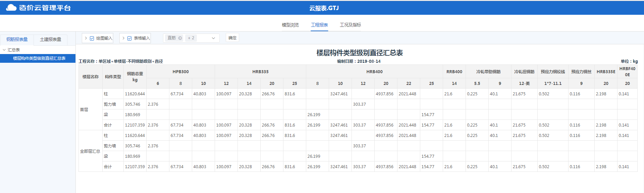Click the cloud logo icon in header
This screenshot has width=644, height=193.
tap(11, 7)
